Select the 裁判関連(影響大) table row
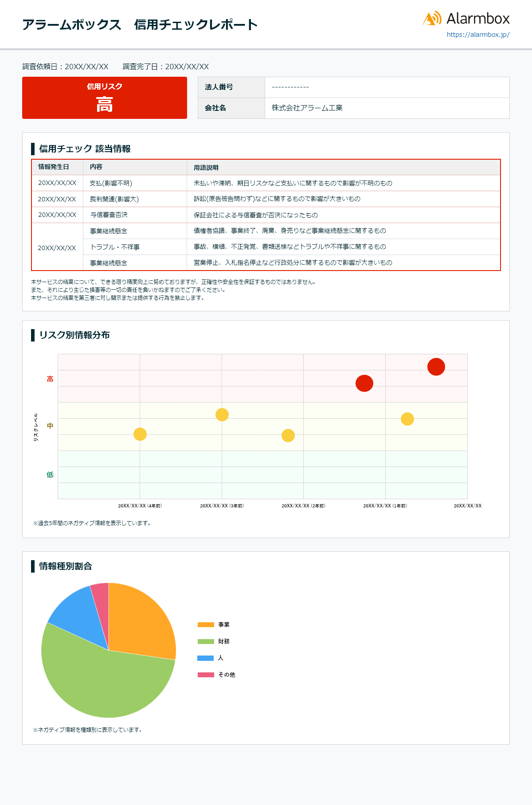Screen dimensions: 532x805 266,199
